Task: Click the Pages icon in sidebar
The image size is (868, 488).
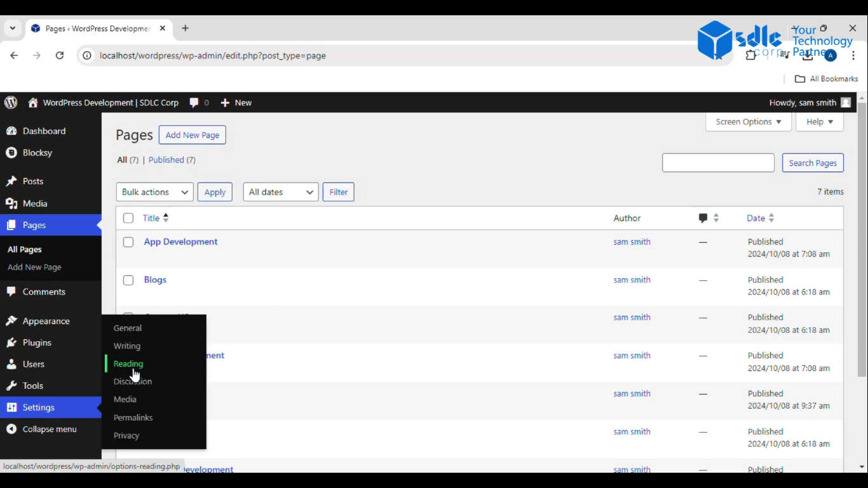Action: coord(11,225)
